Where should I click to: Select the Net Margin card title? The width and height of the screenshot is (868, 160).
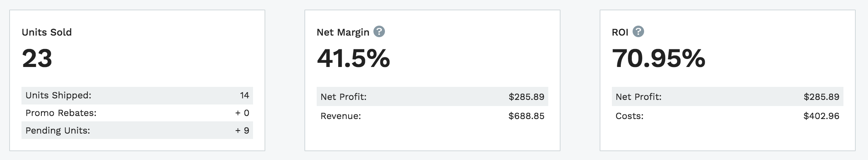point(343,33)
